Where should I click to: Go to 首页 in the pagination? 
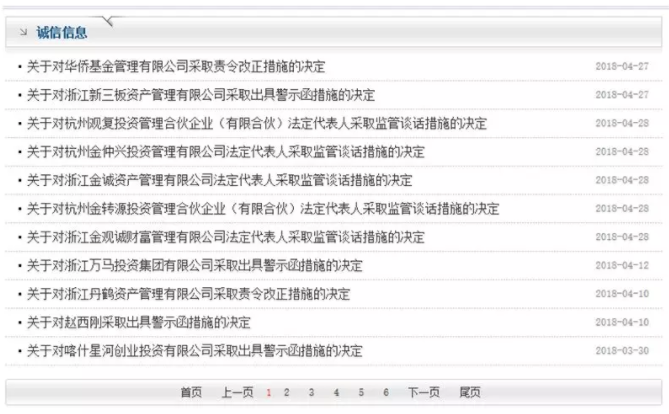(x=191, y=393)
